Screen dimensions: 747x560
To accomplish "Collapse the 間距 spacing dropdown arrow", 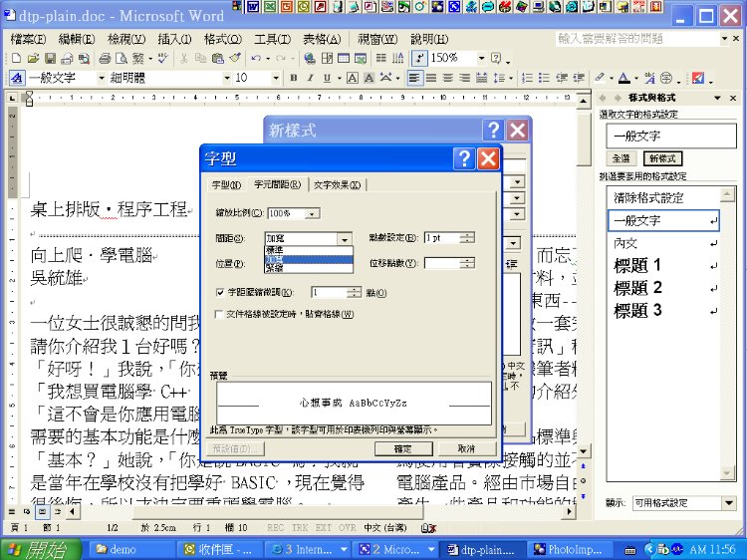I will 345,239.
